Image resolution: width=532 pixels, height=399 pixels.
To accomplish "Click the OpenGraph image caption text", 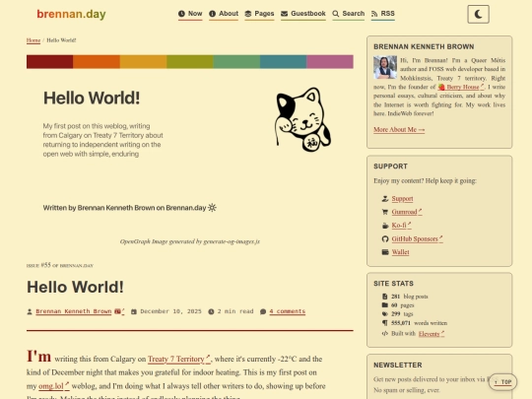I will coord(190,241).
